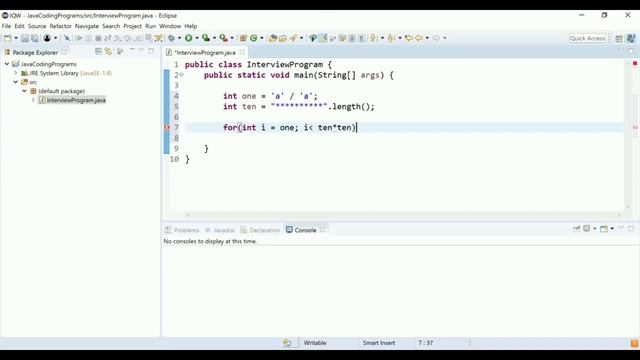Viewport: 640px width, 360px height.
Task: Select the Package Explorer tab
Action: click(35, 52)
